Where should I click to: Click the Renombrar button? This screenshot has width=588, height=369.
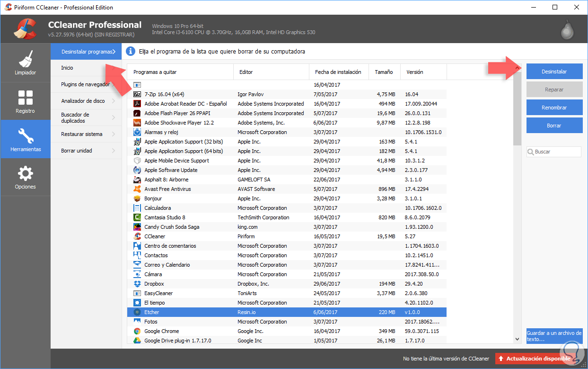[x=554, y=108]
